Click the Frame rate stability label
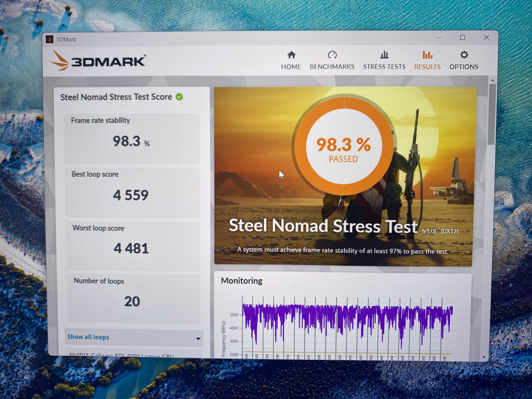 [101, 120]
